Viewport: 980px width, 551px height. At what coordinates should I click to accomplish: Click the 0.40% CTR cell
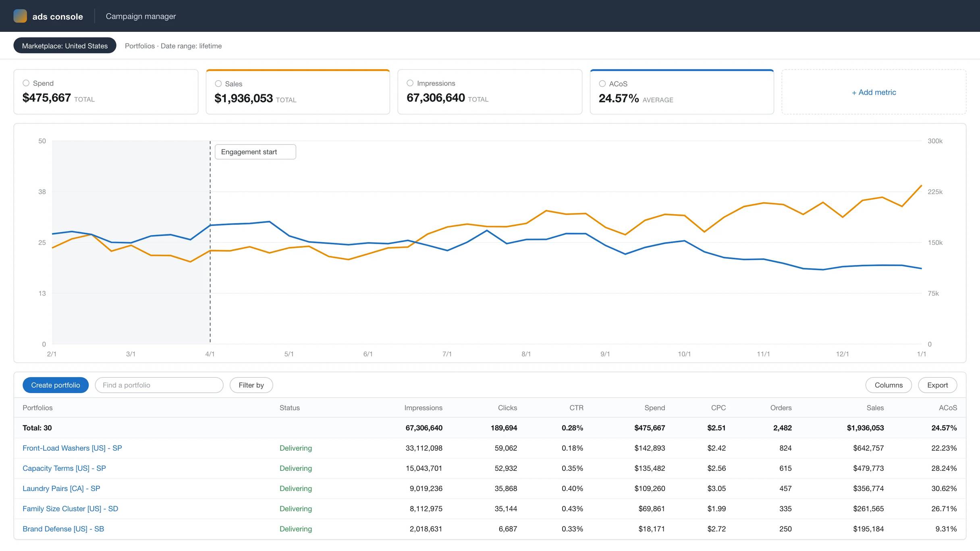[x=572, y=488]
